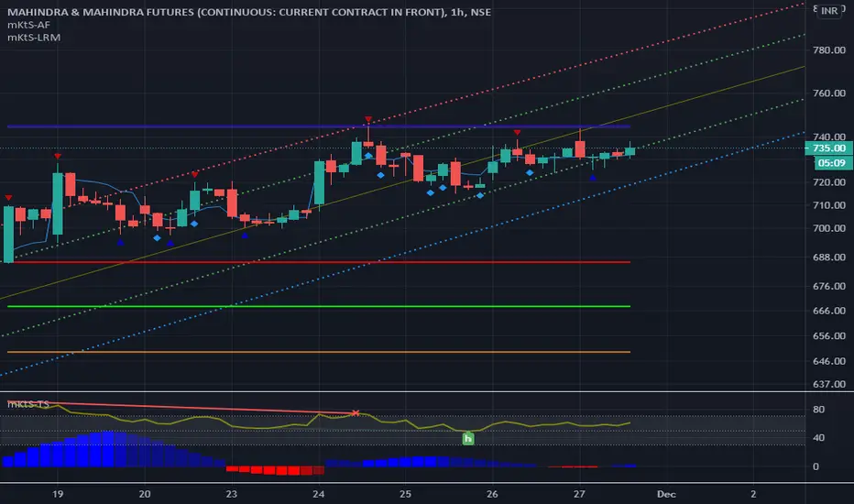Select the mKtS-AF indicator label
Viewport: 854px width, 504px height.
point(29,25)
